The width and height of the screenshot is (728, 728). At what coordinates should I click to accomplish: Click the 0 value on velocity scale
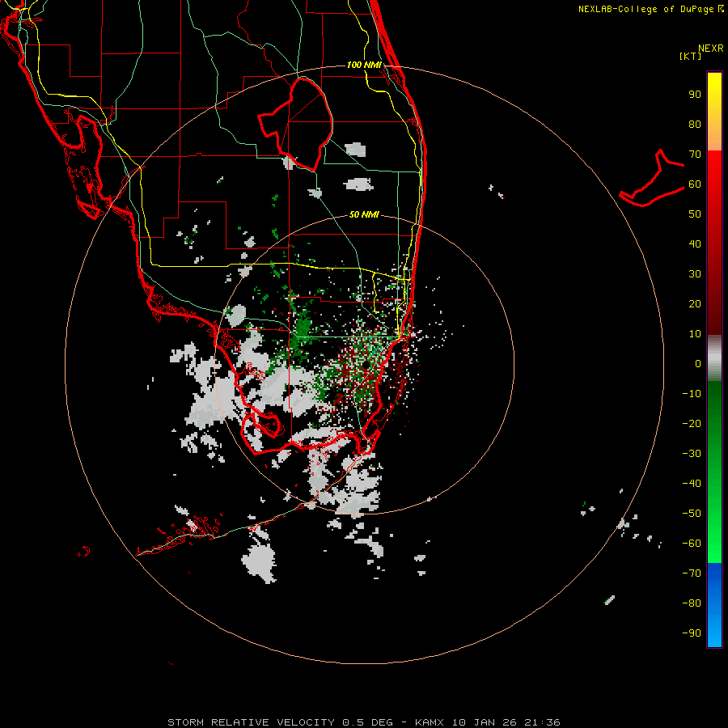(698, 364)
